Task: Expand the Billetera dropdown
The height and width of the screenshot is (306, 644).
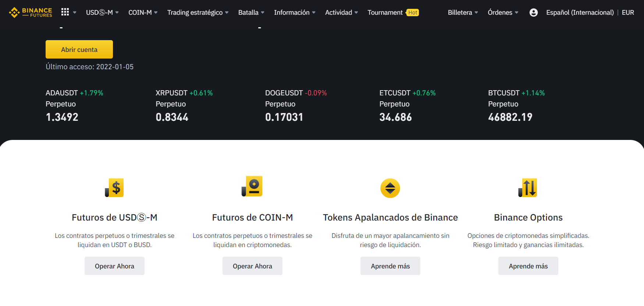Action: click(463, 13)
